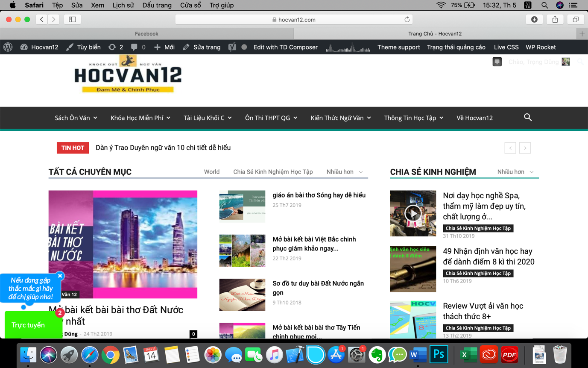Click Sửa trang in admin bar
The width and height of the screenshot is (588, 368).
pyautogui.click(x=202, y=47)
